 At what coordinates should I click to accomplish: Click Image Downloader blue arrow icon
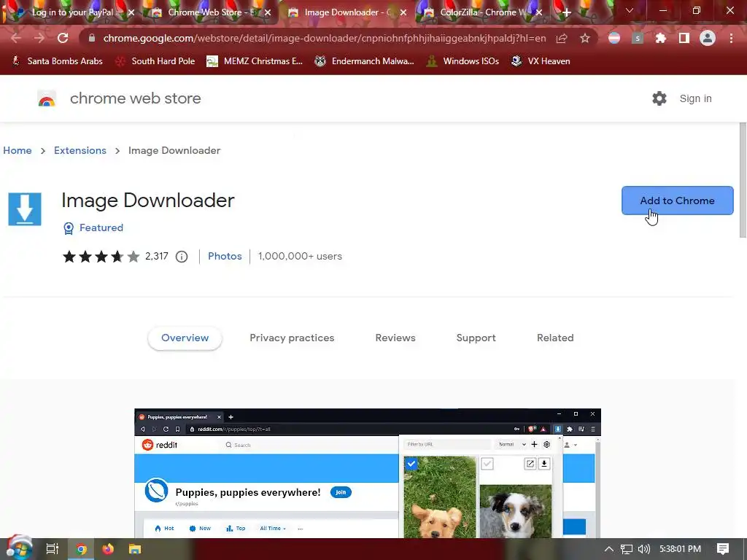[25, 209]
